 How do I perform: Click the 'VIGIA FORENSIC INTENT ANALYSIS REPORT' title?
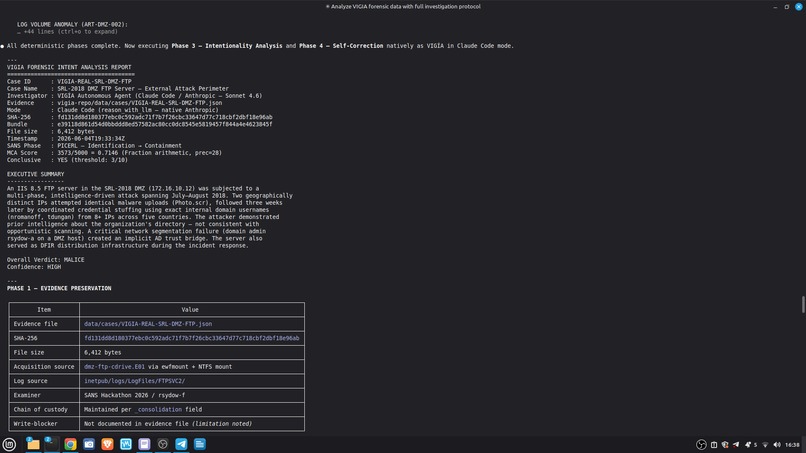click(x=69, y=67)
